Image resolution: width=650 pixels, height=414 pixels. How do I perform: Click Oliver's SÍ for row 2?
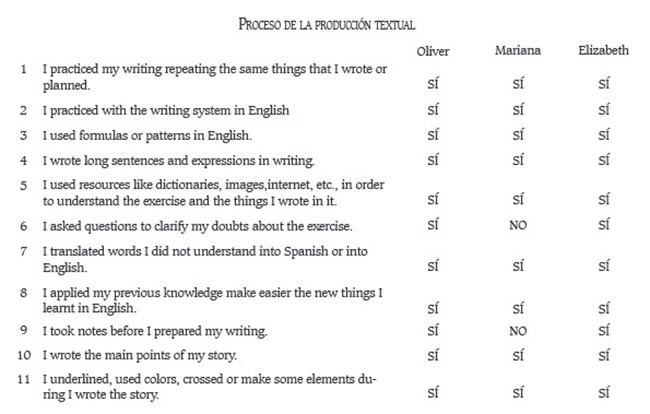pyautogui.click(x=432, y=110)
